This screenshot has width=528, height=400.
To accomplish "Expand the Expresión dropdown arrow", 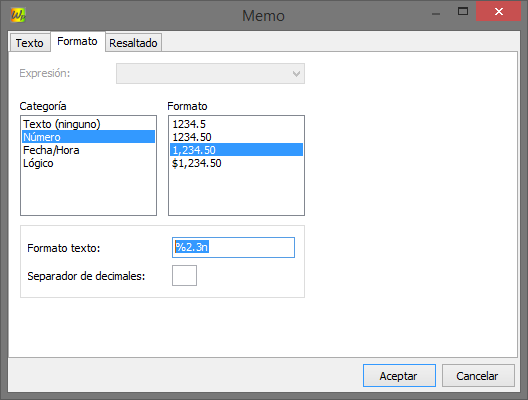I will [296, 73].
